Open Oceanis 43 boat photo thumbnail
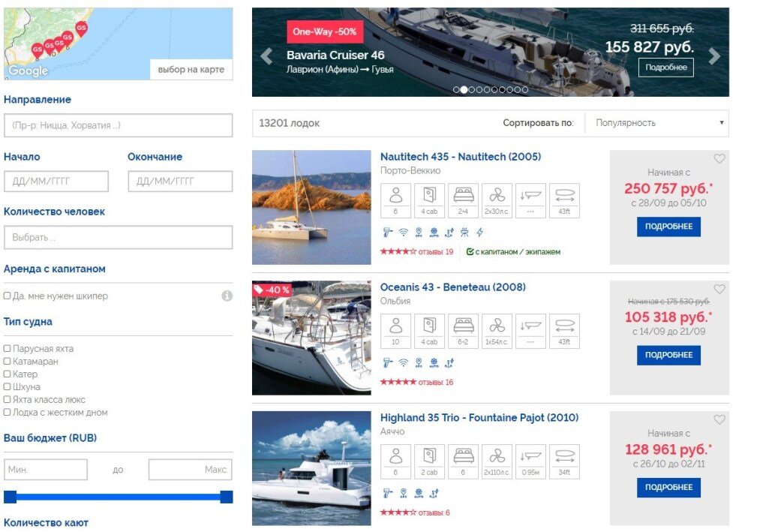The image size is (760, 532). 311,338
